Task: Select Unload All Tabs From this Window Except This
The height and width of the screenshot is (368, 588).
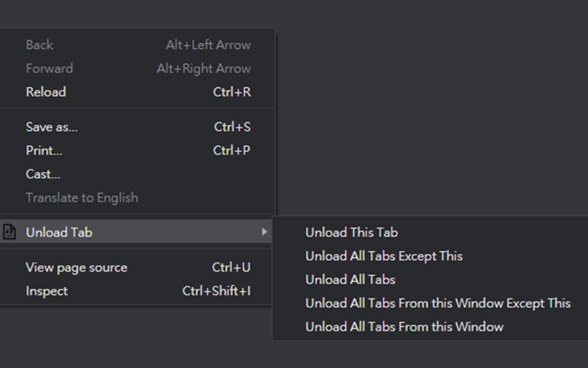Action: pyautogui.click(x=438, y=303)
